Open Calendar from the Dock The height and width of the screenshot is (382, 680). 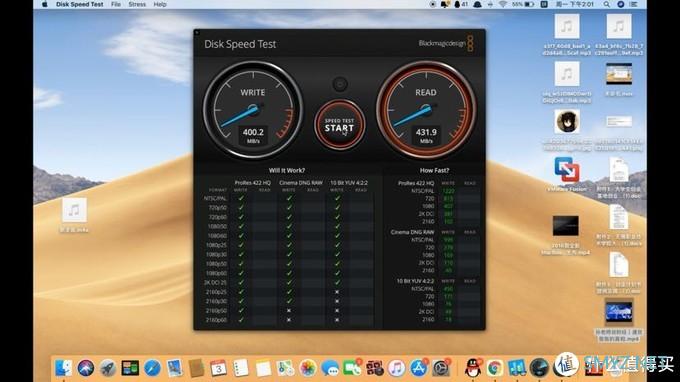[x=219, y=368]
